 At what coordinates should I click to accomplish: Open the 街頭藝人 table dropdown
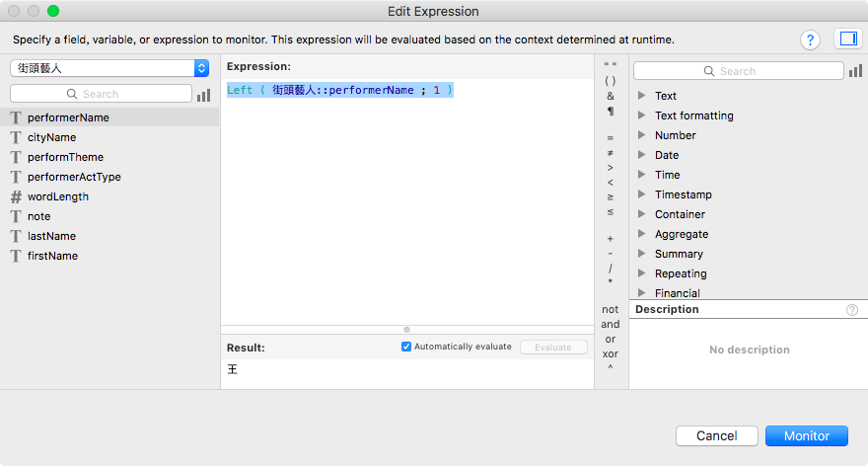click(x=109, y=68)
